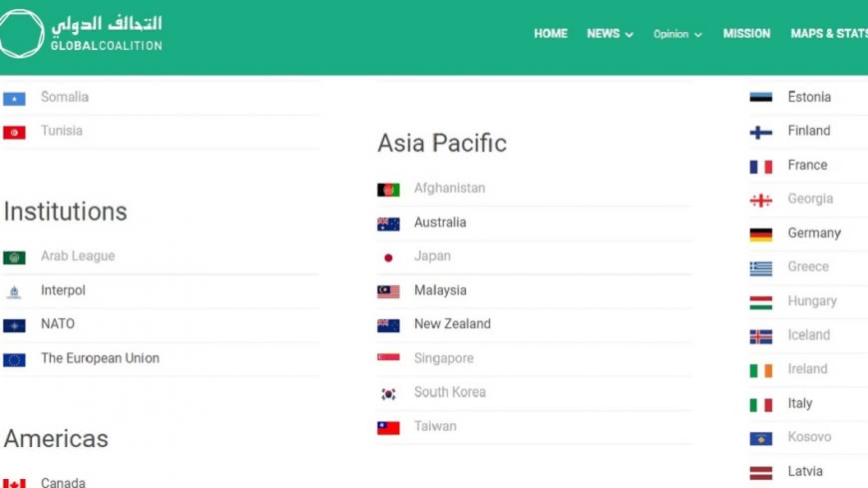Select the Singapore text entry

[444, 358]
